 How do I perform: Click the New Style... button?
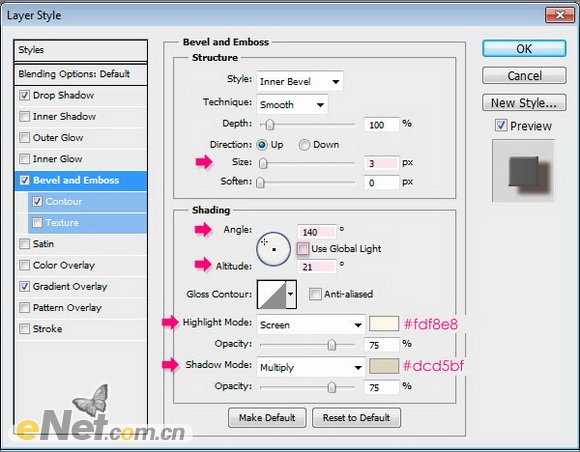[524, 102]
